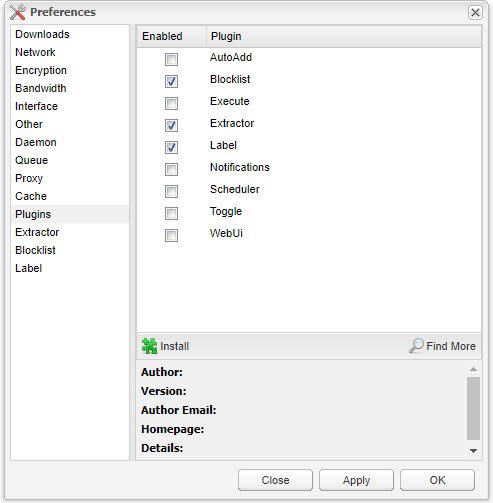Uncheck the Extractor plugin checkbox
The width and height of the screenshot is (493, 503).
click(x=171, y=125)
